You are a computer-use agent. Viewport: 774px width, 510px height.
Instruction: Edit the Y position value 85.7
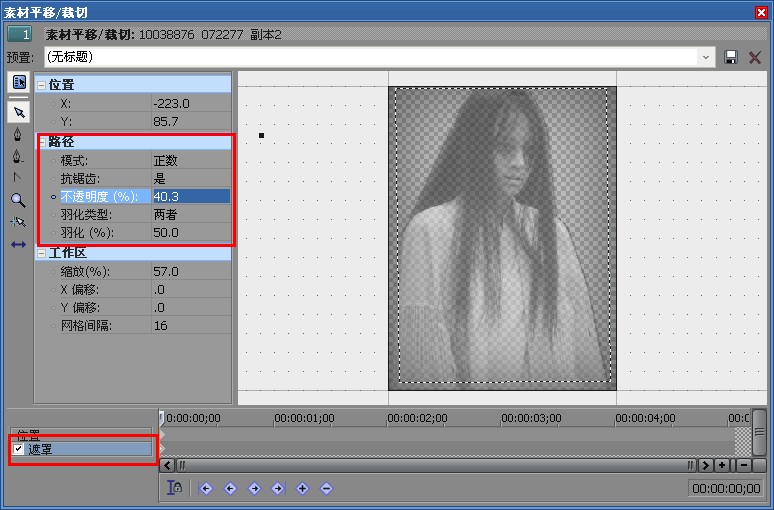point(191,121)
